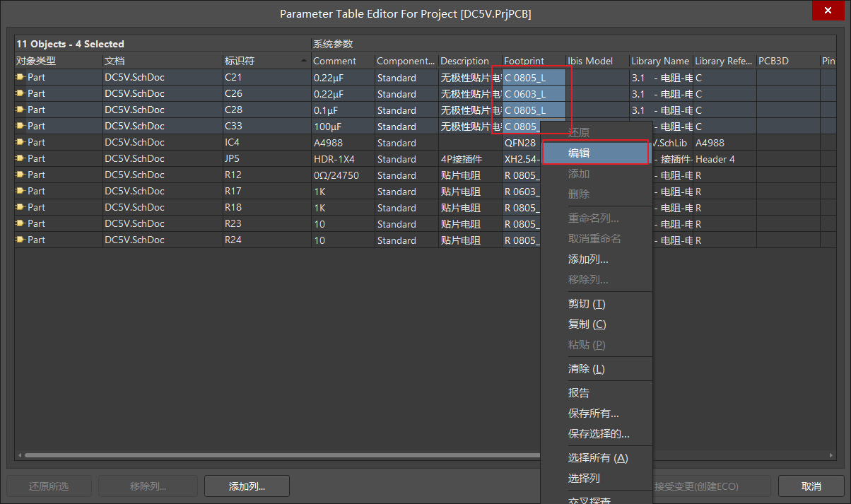This screenshot has height=504, width=851.
Task: Choose 编辑 from the context menu
Action: [x=595, y=153]
